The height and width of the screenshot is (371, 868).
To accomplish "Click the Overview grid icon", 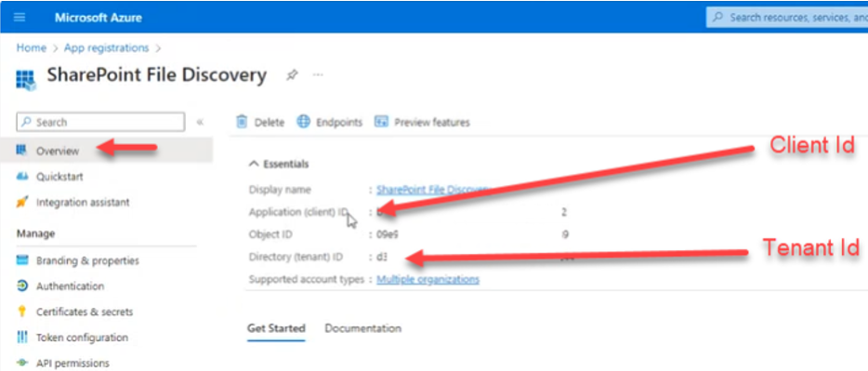I will coord(22,150).
